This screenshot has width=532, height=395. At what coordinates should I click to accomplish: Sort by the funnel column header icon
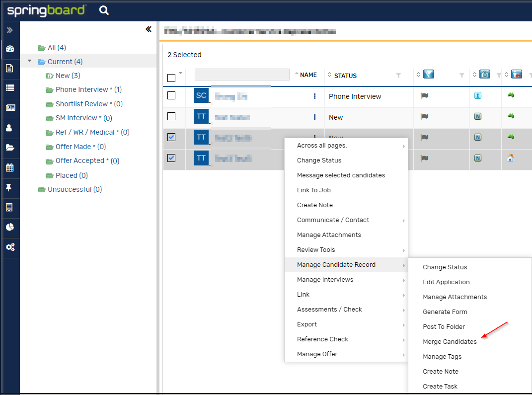[x=429, y=75]
